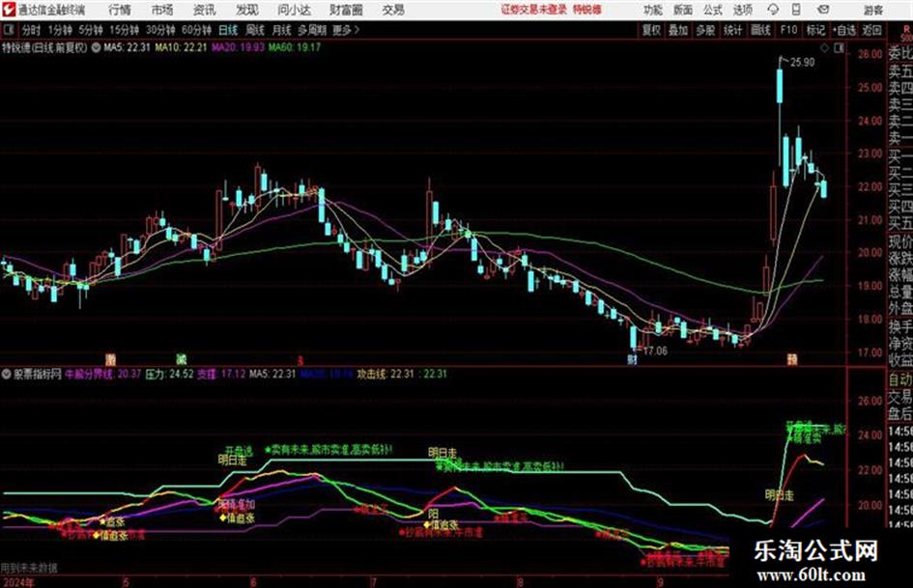Click the 游客 user account label
913x588 pixels.
pos(873,10)
